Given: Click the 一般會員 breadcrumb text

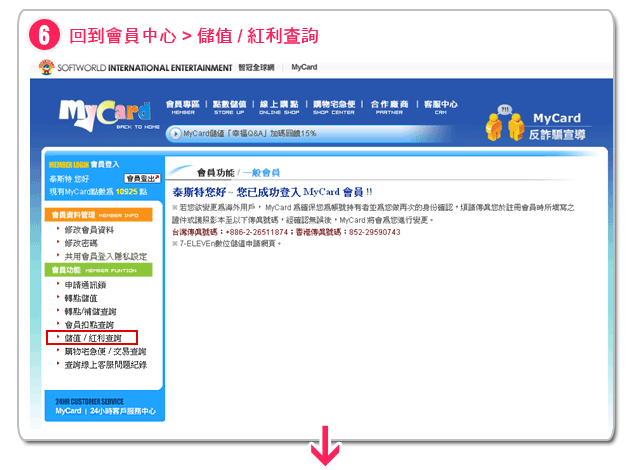Looking at the screenshot, I should (261, 173).
